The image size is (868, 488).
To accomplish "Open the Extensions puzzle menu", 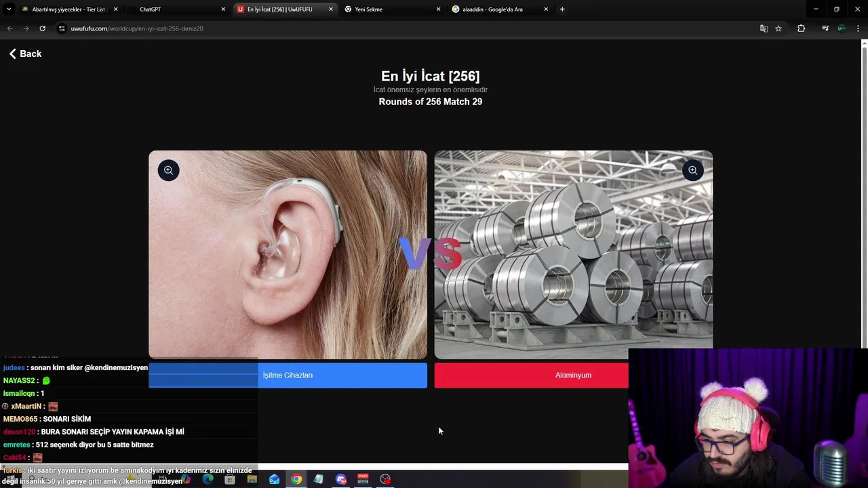I will pos(802,28).
